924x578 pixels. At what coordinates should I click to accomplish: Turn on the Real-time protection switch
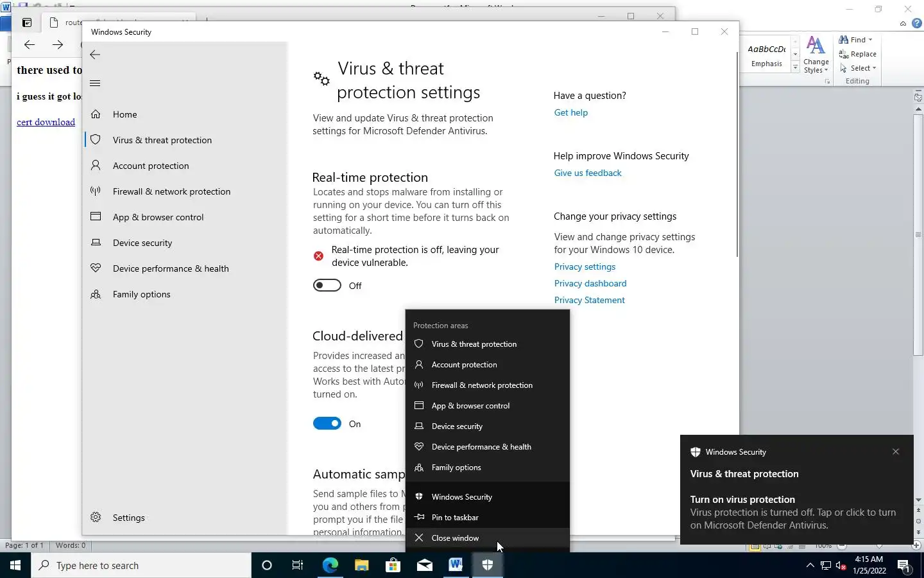pos(327,285)
